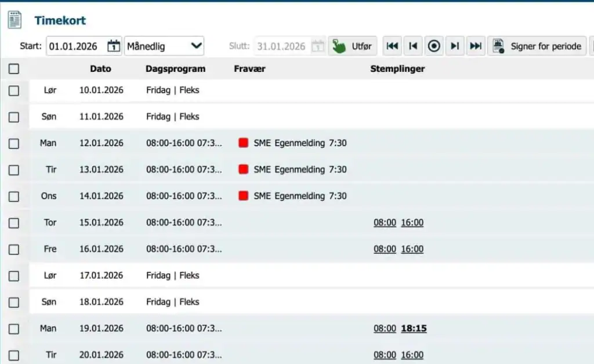The height and width of the screenshot is (364, 594).
Task: Click Fridag | Fleks on 18.01.2026
Action: 173,302
